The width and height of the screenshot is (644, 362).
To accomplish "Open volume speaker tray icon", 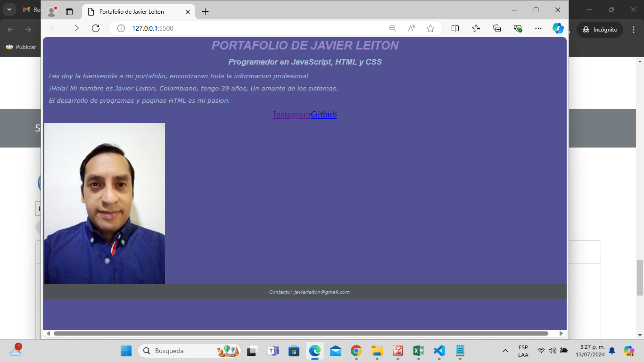I will click(x=553, y=351).
